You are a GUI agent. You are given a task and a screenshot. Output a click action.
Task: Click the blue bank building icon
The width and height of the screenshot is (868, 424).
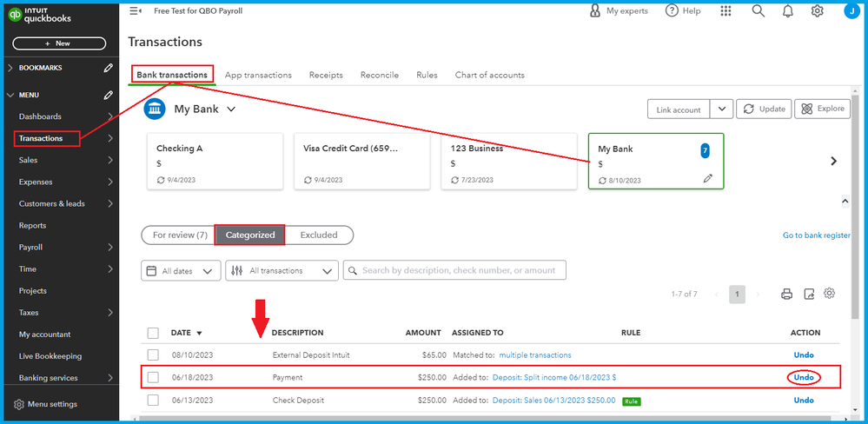tap(155, 109)
